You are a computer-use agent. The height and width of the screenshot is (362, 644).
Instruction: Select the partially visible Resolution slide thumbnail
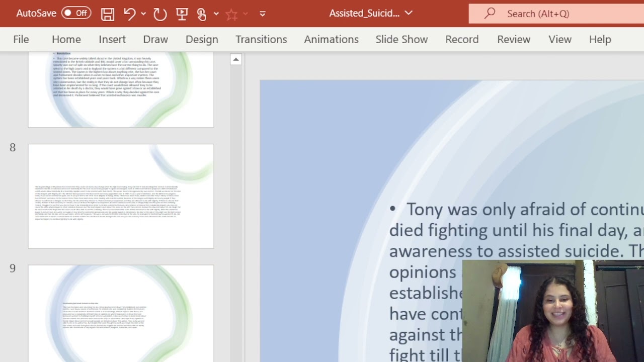pyautogui.click(x=121, y=89)
